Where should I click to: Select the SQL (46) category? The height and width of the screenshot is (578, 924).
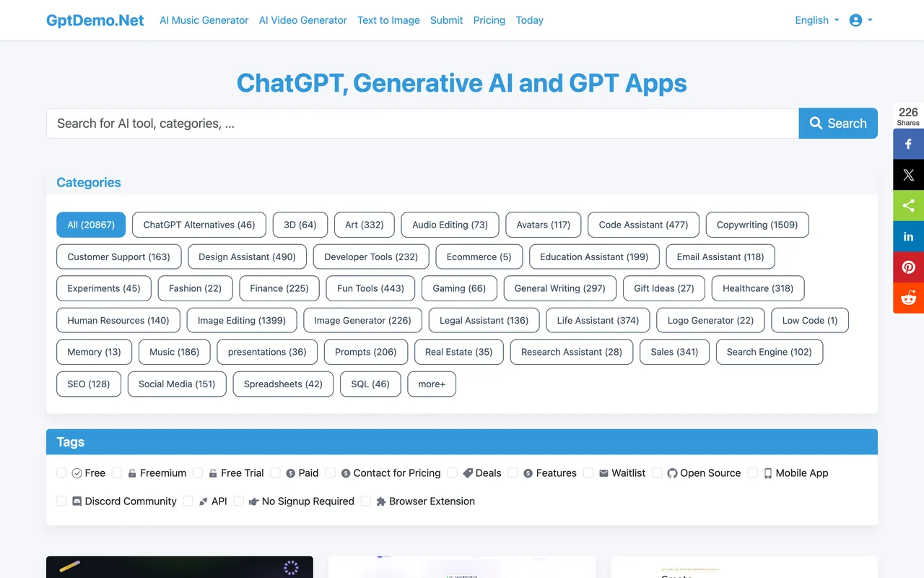370,384
